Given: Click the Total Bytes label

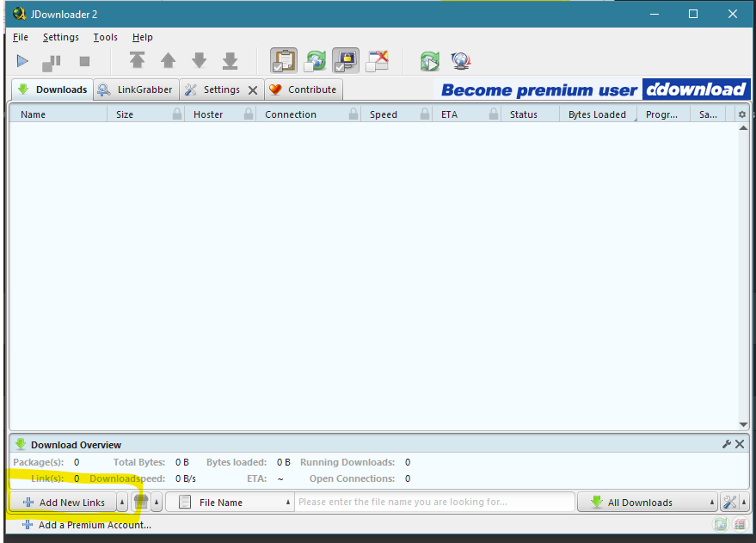Looking at the screenshot, I should tap(139, 462).
